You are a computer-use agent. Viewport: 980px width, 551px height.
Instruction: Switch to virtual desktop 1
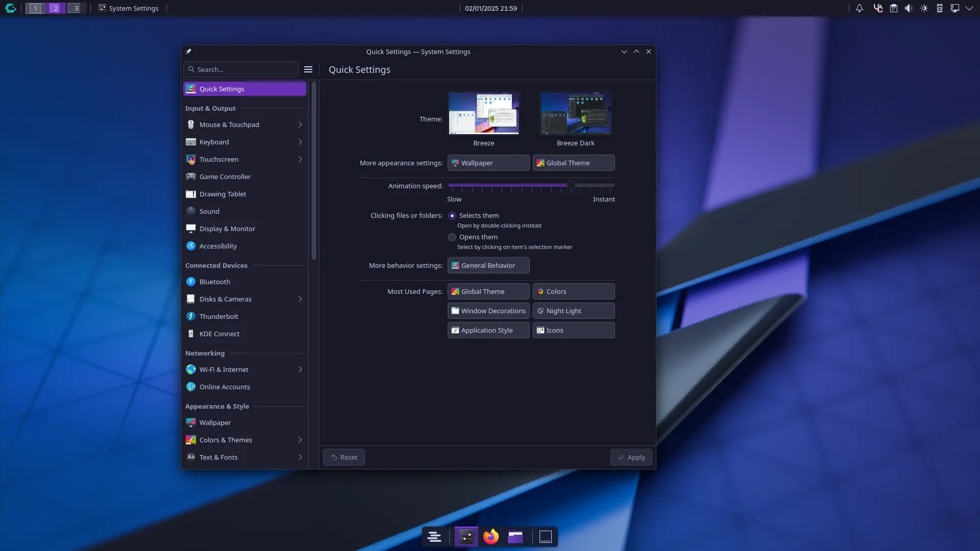point(35,8)
